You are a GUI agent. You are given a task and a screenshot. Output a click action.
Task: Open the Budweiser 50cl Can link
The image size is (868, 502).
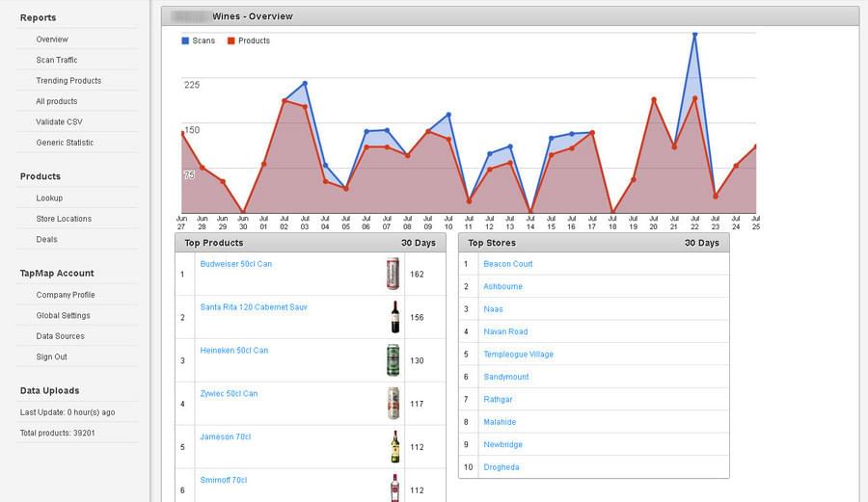pos(236,264)
